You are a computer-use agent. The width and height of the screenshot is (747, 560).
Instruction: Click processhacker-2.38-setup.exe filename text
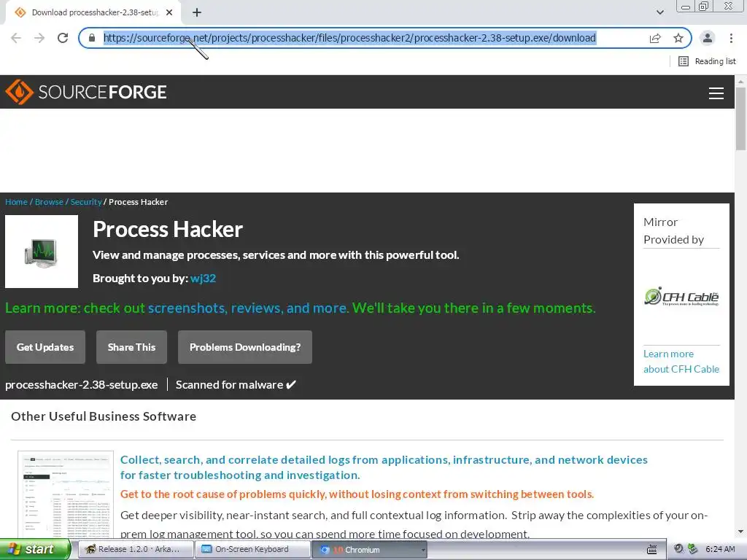82,385
